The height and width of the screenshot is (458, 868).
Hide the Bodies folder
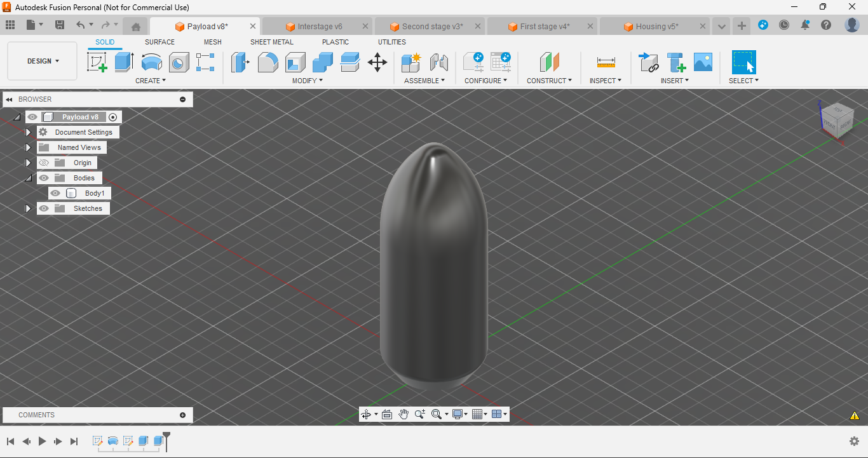click(x=44, y=178)
